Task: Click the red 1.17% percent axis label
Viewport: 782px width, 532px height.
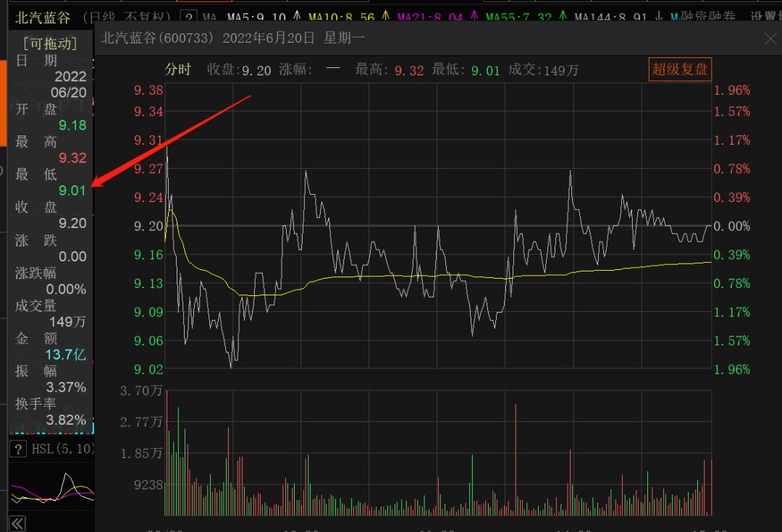Action: (732, 140)
